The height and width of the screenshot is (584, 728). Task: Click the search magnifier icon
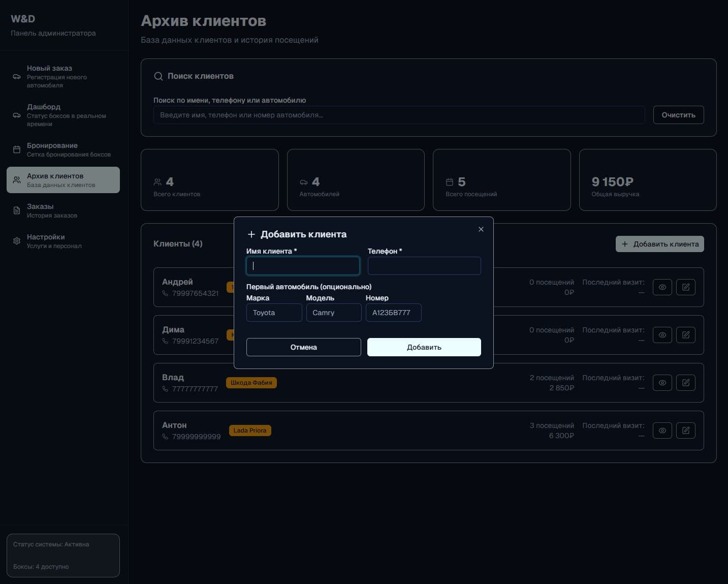point(158,76)
